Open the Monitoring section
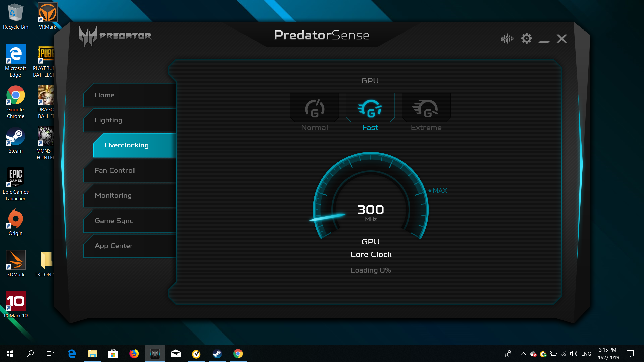Image resolution: width=644 pixels, height=362 pixels. [x=130, y=195]
